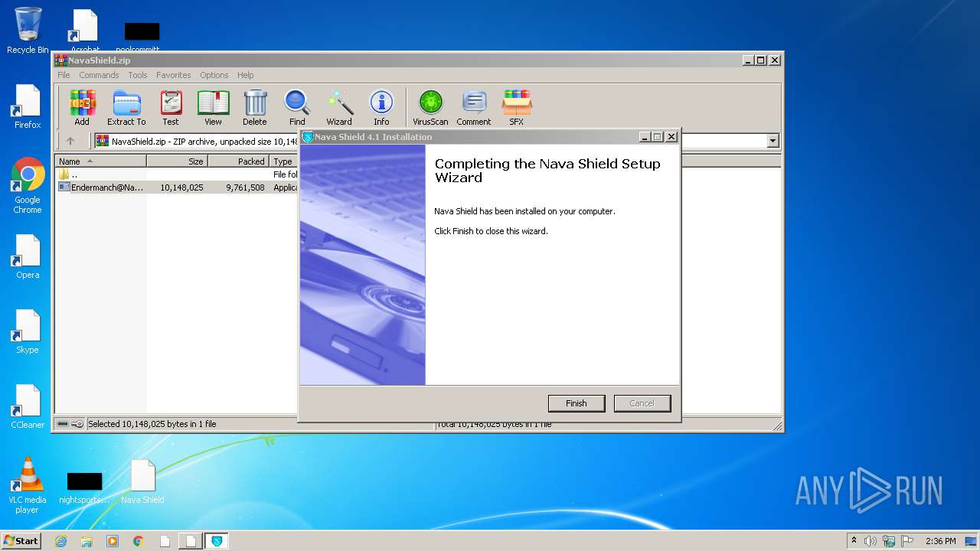Viewport: 980px width, 551px height.
Task: Click Windows Explorer taskbar folder icon
Action: tap(87, 541)
